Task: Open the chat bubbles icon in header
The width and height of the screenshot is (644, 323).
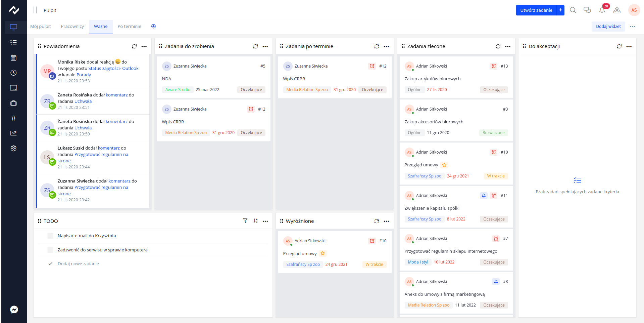Action: pyautogui.click(x=587, y=10)
